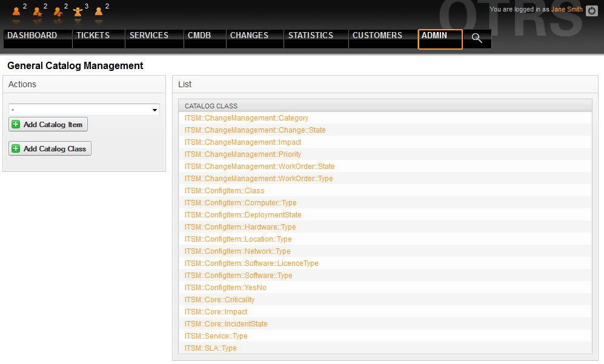Open the Actions dropdown selector
The height and width of the screenshot is (364, 604).
[84, 110]
